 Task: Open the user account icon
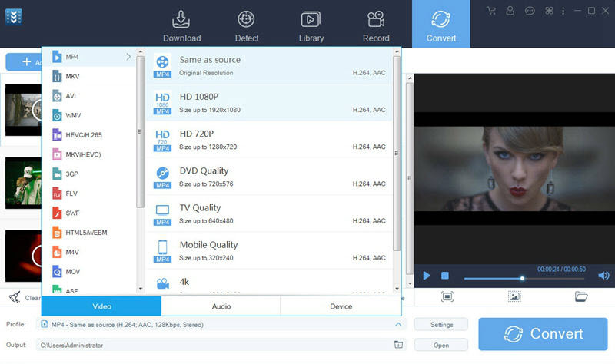click(x=510, y=11)
